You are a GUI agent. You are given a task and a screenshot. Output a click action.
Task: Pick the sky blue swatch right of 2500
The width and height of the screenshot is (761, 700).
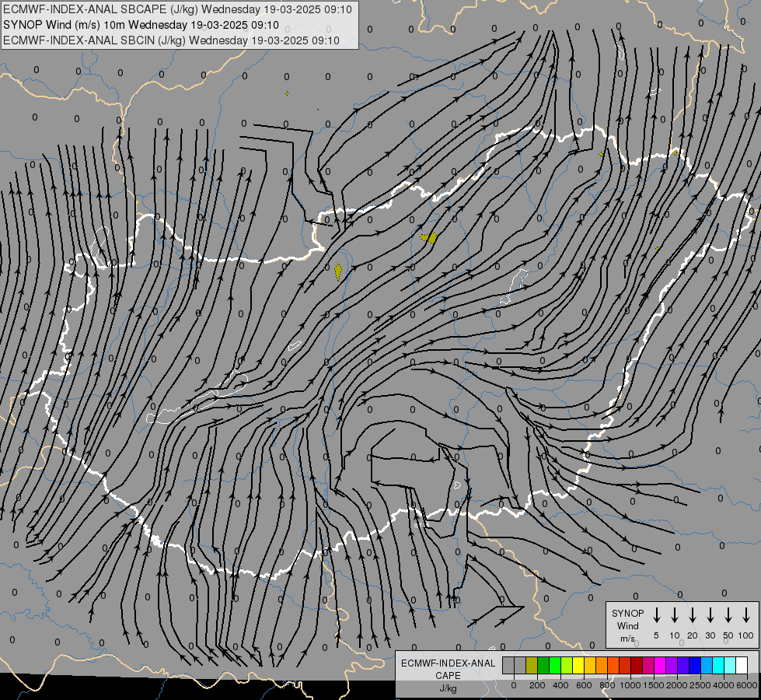click(x=707, y=665)
